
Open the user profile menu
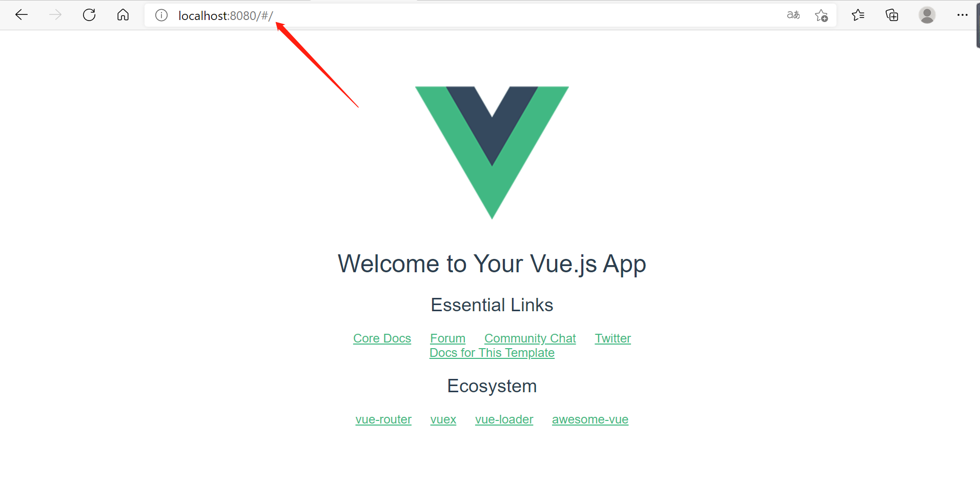click(927, 15)
